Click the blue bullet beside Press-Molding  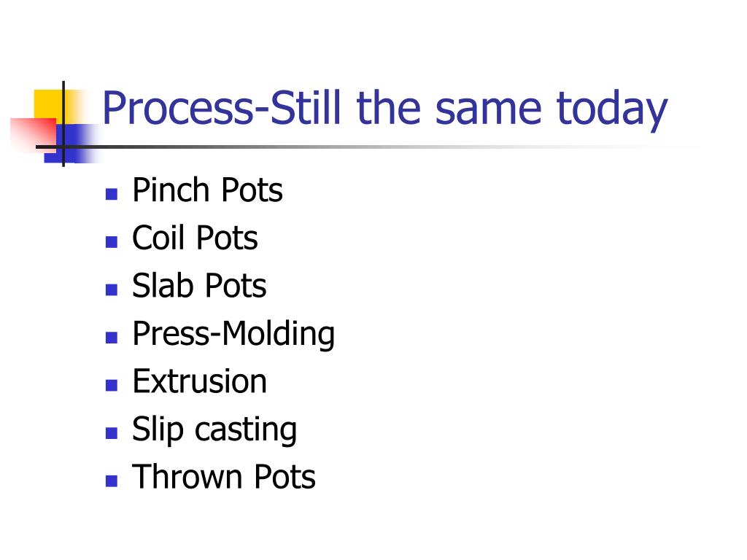pos(112,338)
